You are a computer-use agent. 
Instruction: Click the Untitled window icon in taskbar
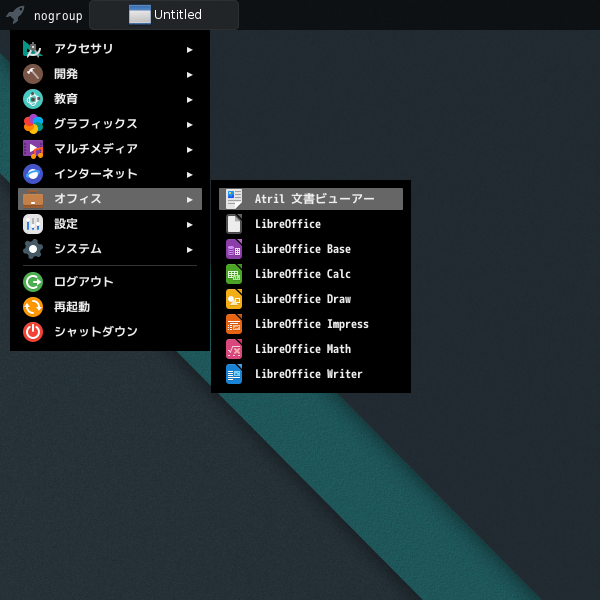[140, 15]
